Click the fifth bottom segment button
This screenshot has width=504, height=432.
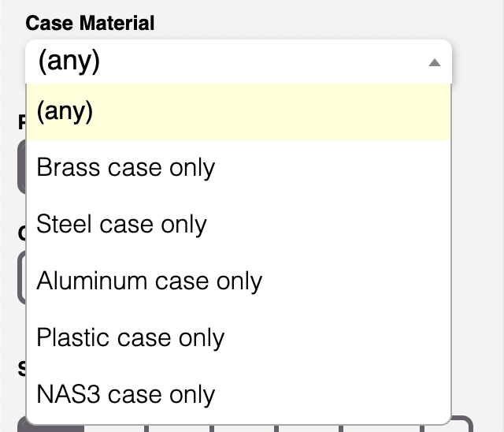(309, 426)
